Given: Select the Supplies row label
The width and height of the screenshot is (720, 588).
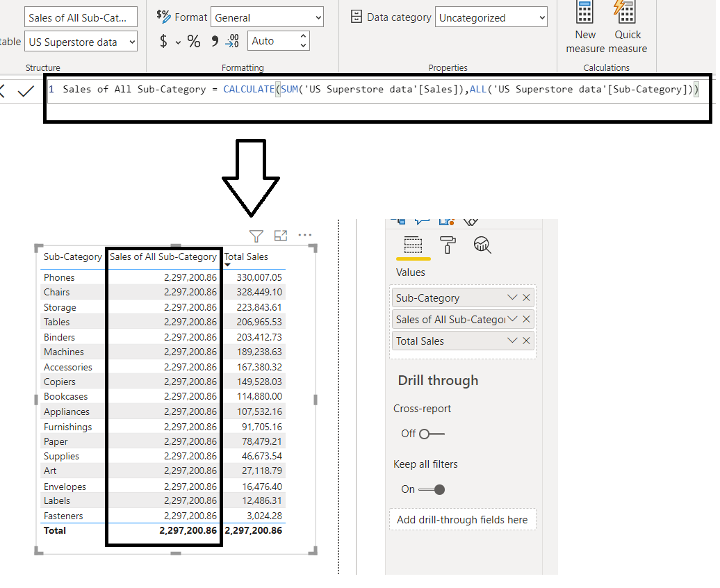Looking at the screenshot, I should pyautogui.click(x=62, y=456).
